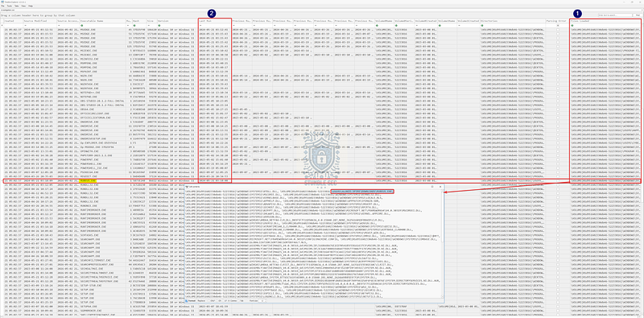Select the MSPAINT.EXE executable name cell
Viewport: 644px width, 318px height.
(103, 72)
